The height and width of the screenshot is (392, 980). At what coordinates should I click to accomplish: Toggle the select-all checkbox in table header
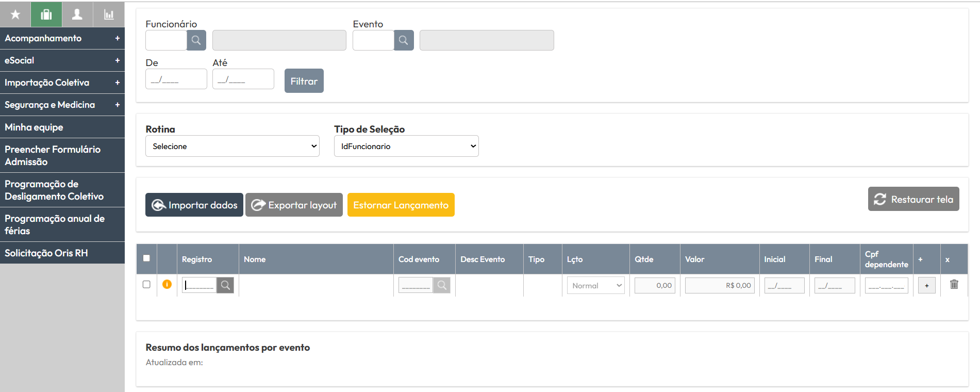pos(146,258)
